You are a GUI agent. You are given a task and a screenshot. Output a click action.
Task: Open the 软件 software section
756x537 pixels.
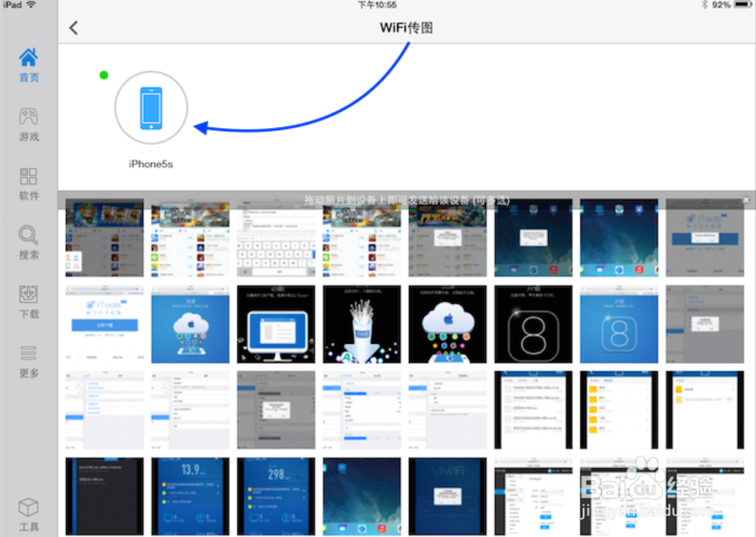[x=28, y=184]
